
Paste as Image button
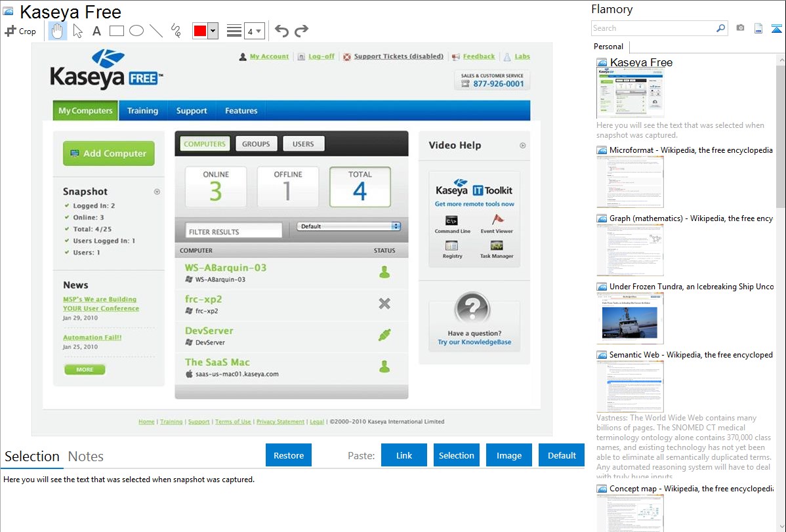click(508, 455)
